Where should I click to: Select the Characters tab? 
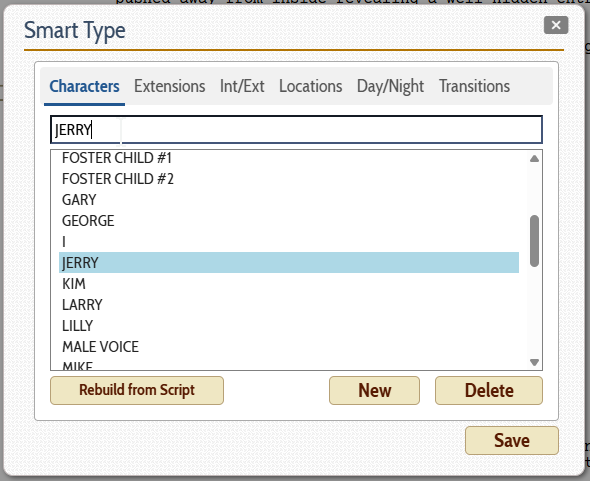click(x=84, y=86)
